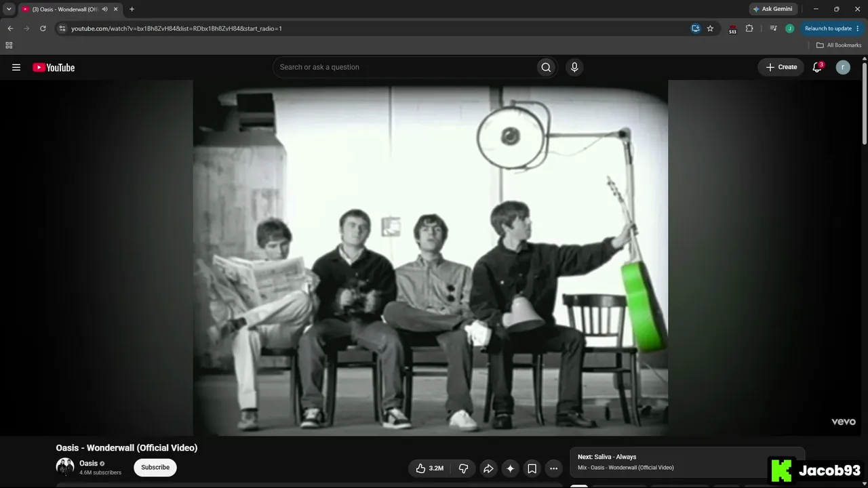The image size is (868, 488).
Task: Click the search magnifier button
Action: [x=546, y=67]
